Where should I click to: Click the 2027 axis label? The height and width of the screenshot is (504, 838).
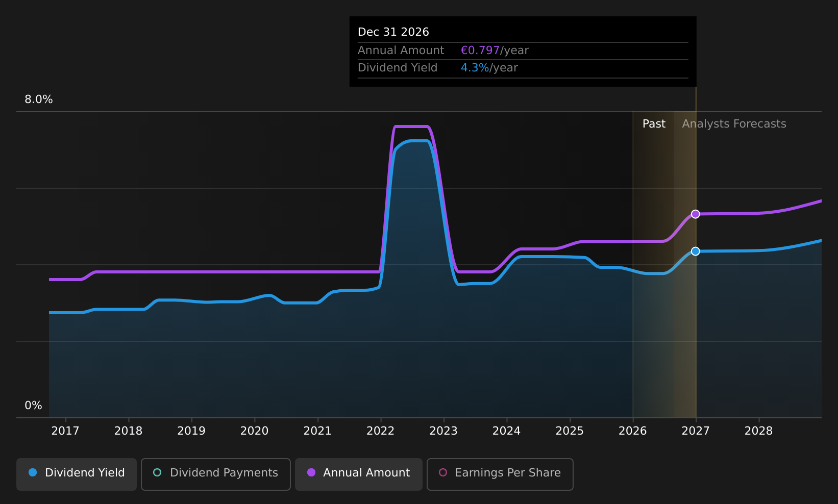click(x=696, y=431)
